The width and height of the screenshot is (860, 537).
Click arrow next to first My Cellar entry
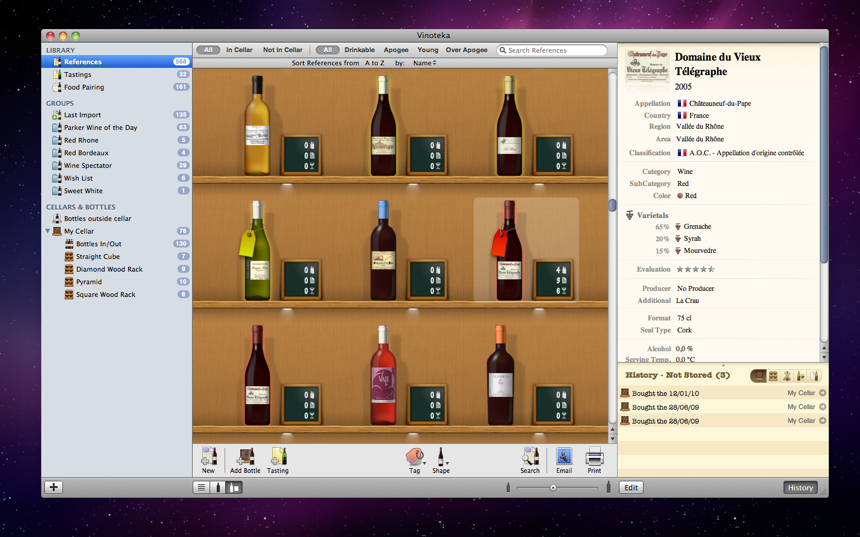pyautogui.click(x=822, y=393)
